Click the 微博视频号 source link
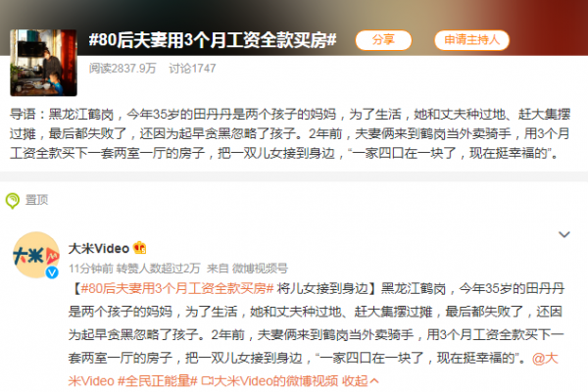The width and height of the screenshot is (588, 392). click(260, 269)
